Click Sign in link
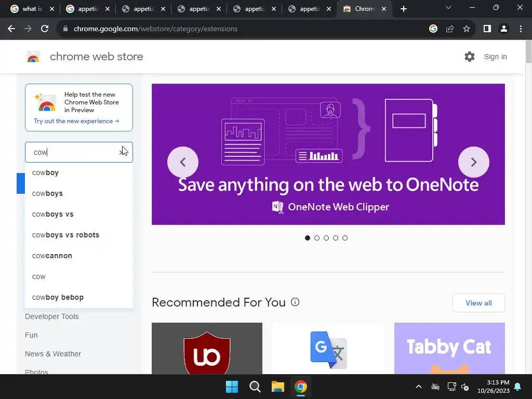 pyautogui.click(x=495, y=57)
